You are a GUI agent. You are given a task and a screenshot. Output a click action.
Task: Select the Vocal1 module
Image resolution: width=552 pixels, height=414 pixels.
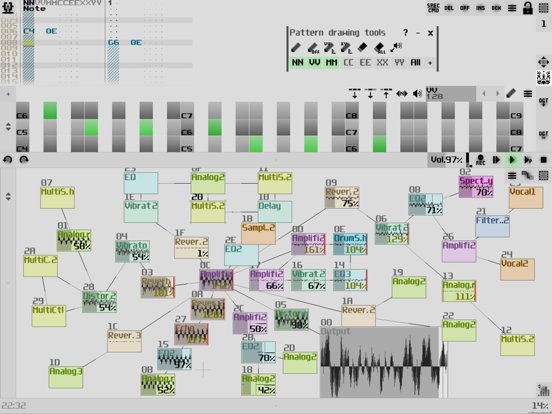[x=526, y=197]
